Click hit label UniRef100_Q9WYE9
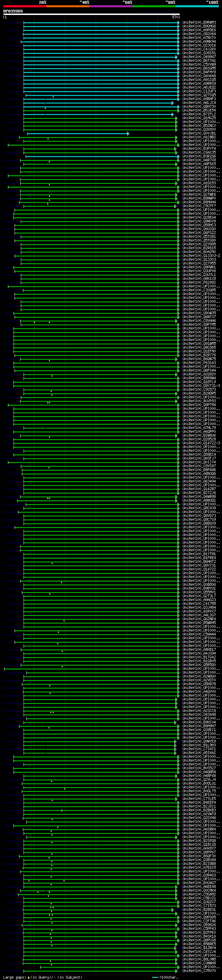 click(x=199, y=742)
